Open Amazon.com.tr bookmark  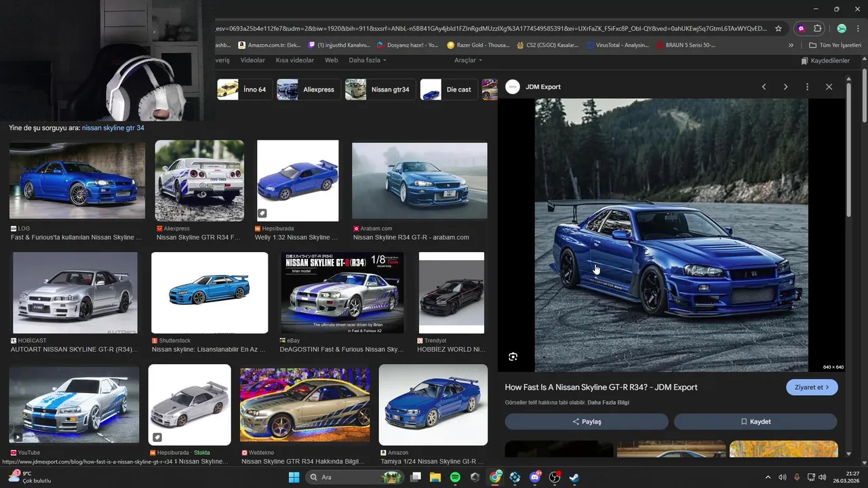pyautogui.click(x=269, y=45)
